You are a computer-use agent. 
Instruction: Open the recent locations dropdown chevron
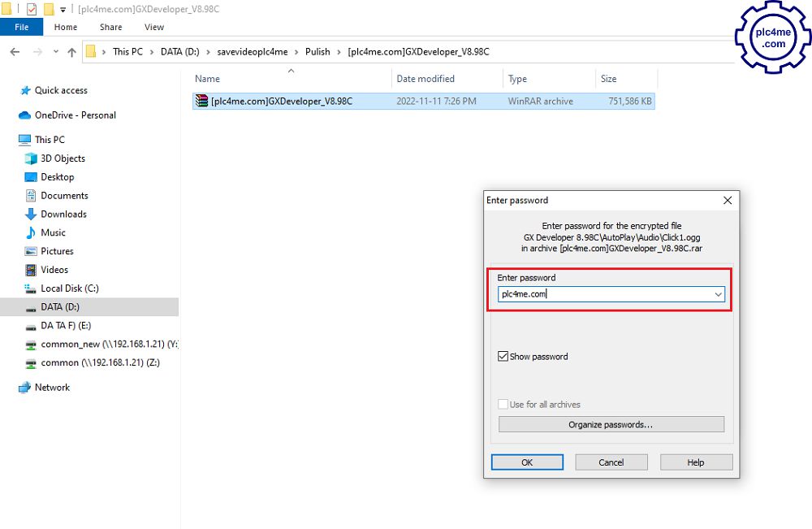[55, 52]
